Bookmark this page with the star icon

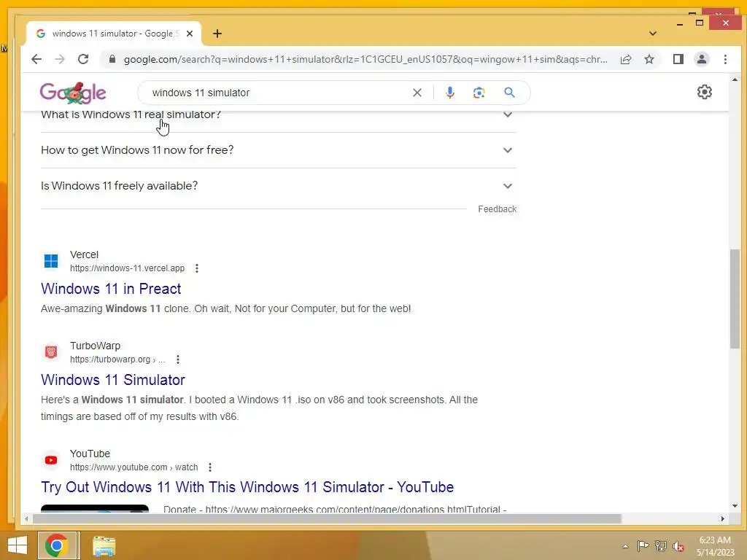pos(649,59)
